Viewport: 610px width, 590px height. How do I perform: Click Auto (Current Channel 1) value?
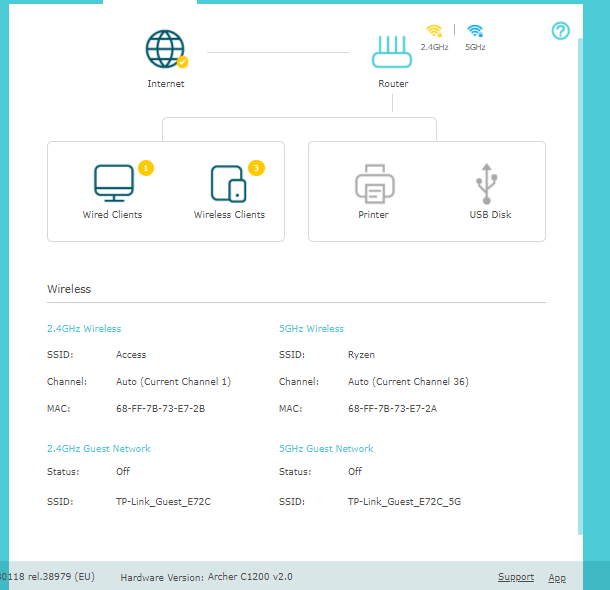(x=174, y=382)
